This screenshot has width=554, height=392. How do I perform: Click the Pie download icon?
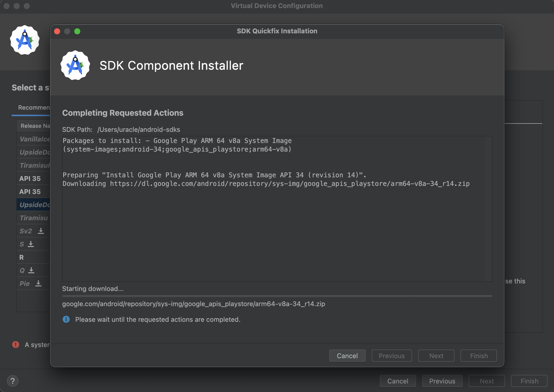click(x=38, y=283)
